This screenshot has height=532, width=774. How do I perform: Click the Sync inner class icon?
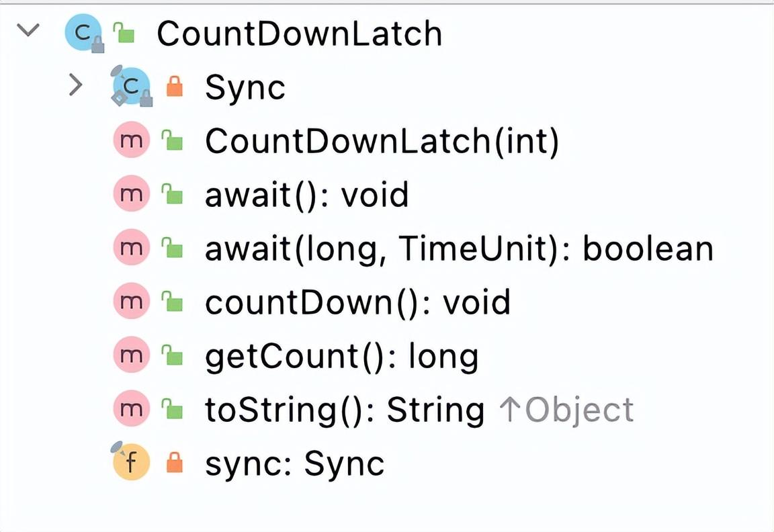pyautogui.click(x=131, y=86)
